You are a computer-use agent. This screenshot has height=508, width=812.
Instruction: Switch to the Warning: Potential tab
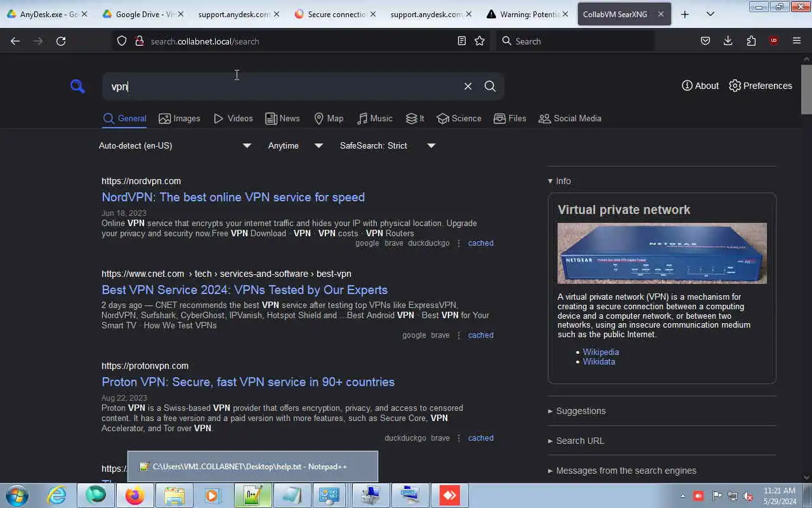(528, 14)
